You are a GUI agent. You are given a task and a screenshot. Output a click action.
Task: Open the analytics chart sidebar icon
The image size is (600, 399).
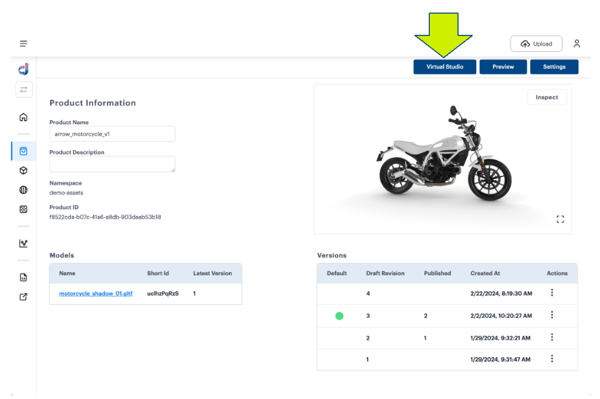coord(23,243)
